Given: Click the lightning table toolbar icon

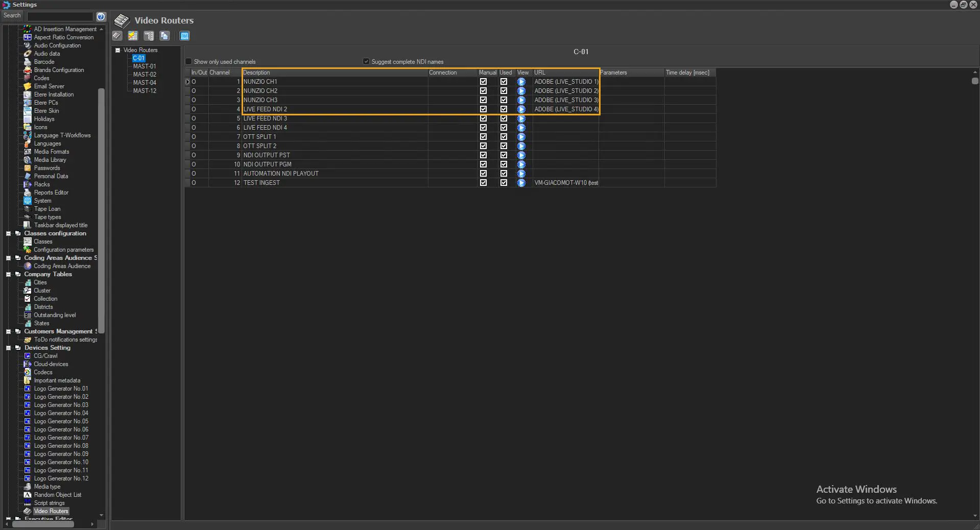Looking at the screenshot, I should [133, 36].
